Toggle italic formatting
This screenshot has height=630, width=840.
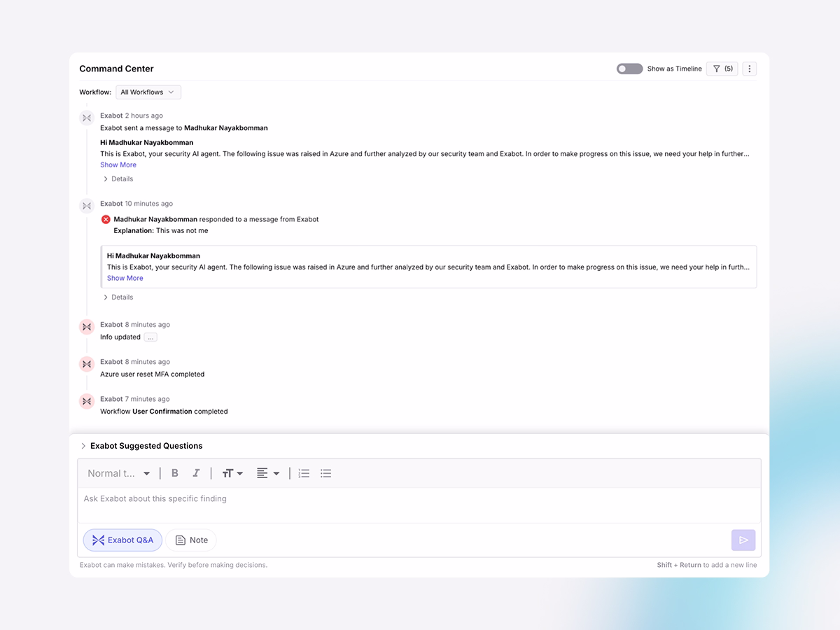pos(197,473)
